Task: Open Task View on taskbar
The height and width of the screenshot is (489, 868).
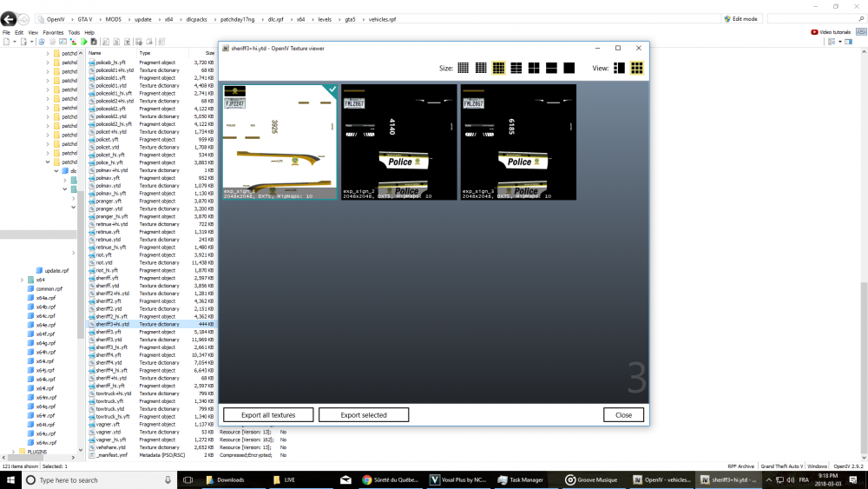Action: tap(187, 480)
